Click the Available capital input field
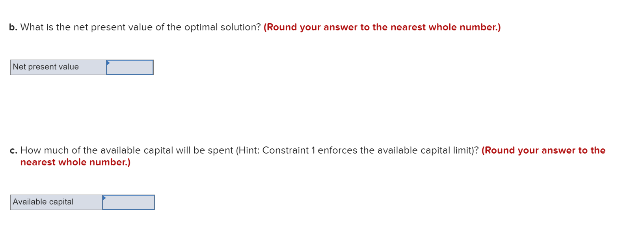644x240 pixels. pyautogui.click(x=128, y=202)
